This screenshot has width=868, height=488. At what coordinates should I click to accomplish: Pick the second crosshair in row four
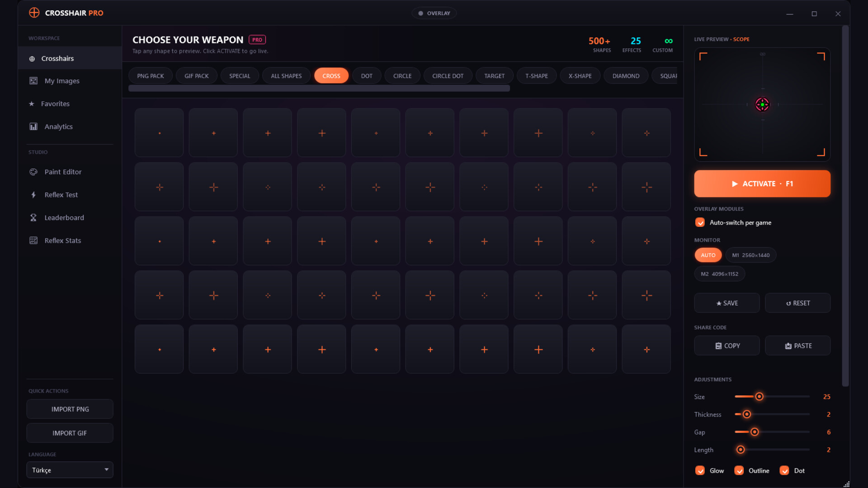tap(213, 295)
